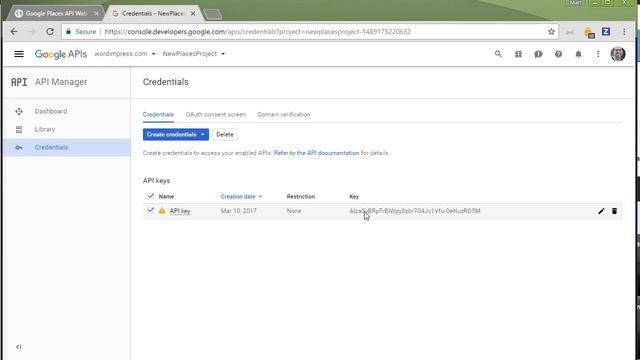
Task: Open the API key name link
Action: [180, 211]
